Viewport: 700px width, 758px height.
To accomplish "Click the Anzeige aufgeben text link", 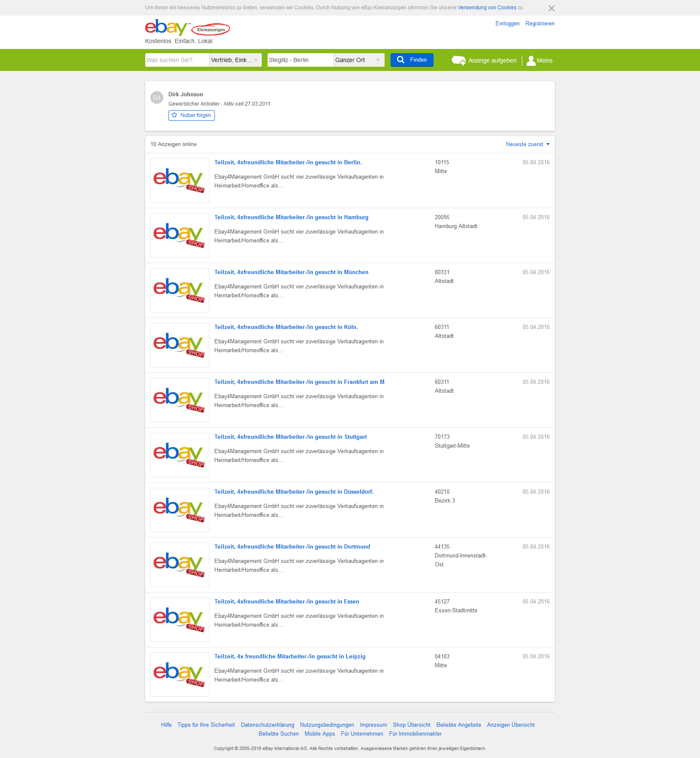I will point(492,60).
